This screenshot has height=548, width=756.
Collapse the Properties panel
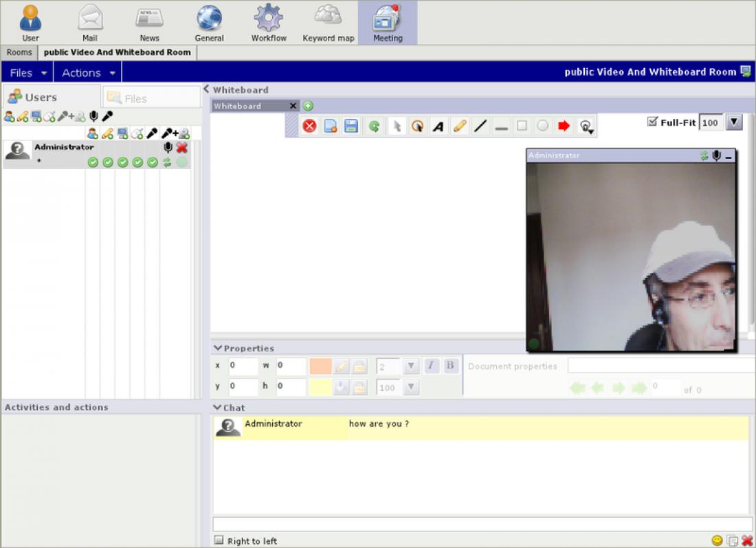click(218, 348)
